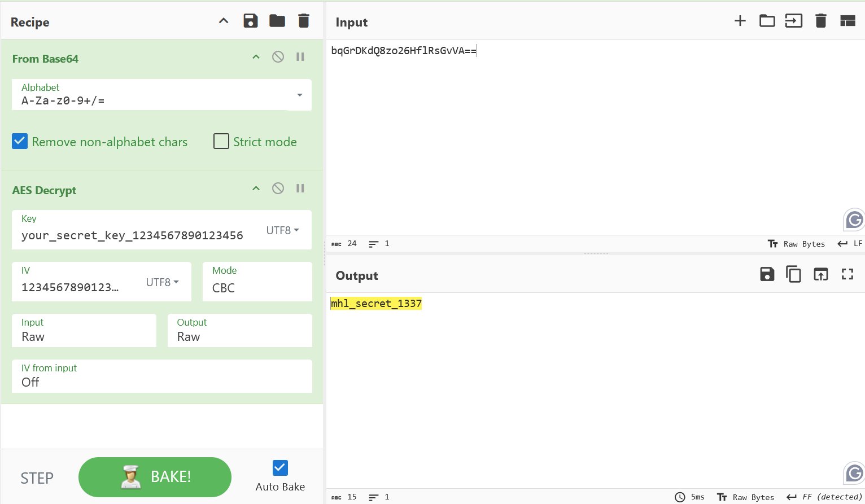Save the recipe with the disk icon
This screenshot has height=504, width=865.
coord(251,21)
